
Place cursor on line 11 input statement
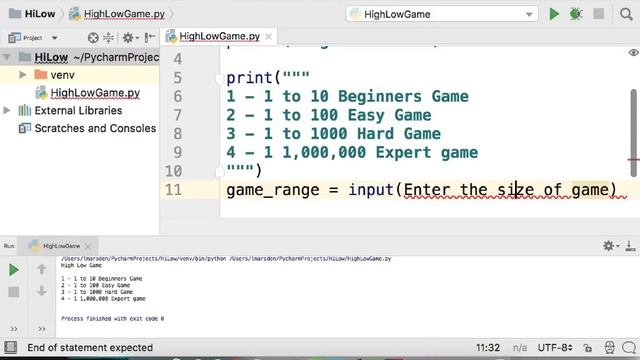point(421,190)
